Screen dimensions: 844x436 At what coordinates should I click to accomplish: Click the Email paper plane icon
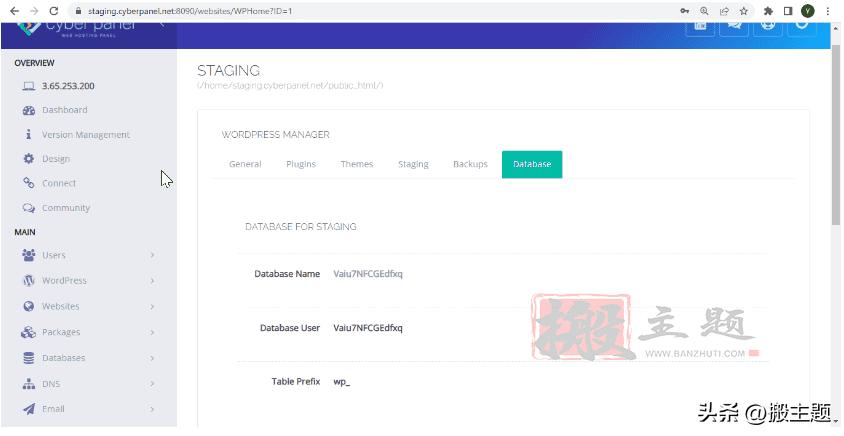click(29, 409)
